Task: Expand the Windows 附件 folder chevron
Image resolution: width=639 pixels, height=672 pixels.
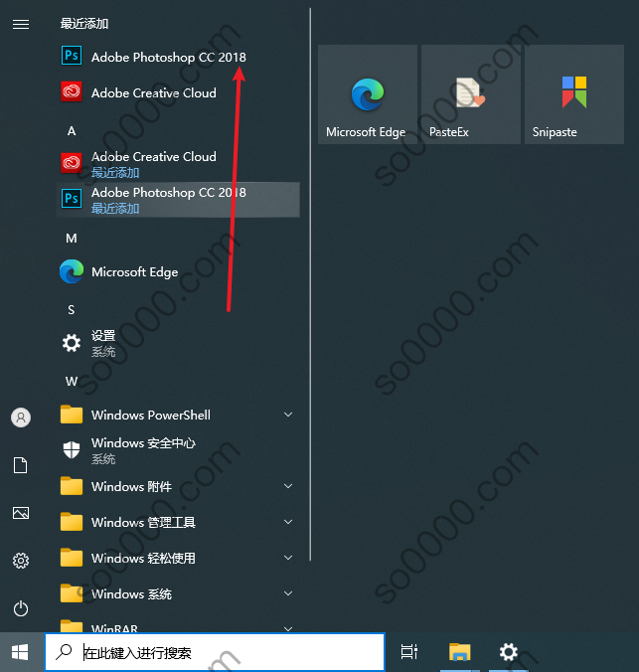Action: coord(288,486)
